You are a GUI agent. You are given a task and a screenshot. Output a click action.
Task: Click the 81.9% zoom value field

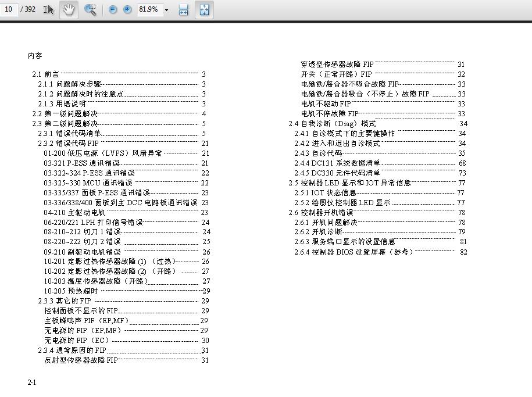[149, 10]
